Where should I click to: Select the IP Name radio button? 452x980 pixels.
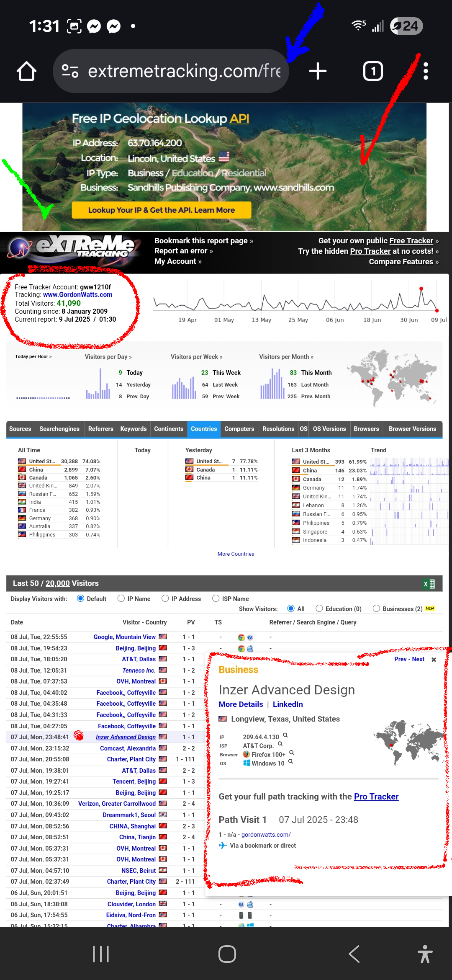click(x=121, y=598)
